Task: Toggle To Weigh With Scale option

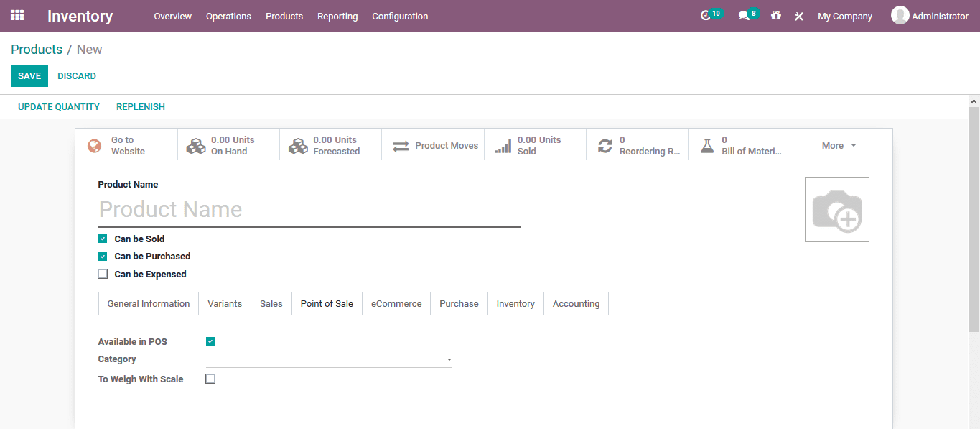Action: coord(210,379)
